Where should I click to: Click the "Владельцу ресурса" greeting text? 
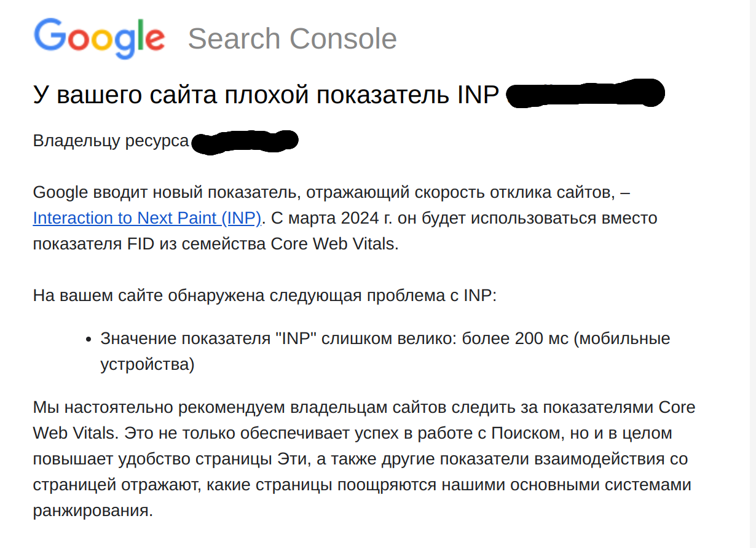pyautogui.click(x=111, y=141)
